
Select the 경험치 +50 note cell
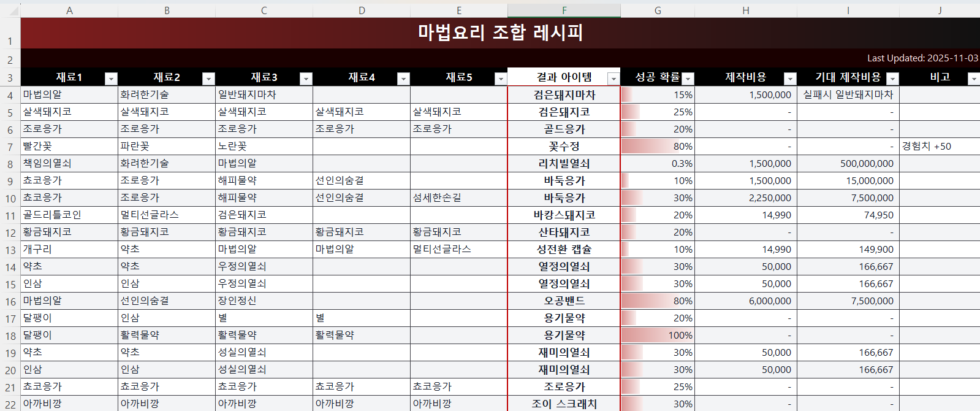(938, 147)
